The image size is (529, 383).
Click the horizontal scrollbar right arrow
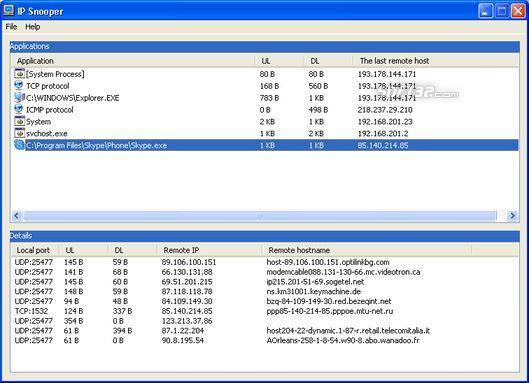click(x=512, y=215)
